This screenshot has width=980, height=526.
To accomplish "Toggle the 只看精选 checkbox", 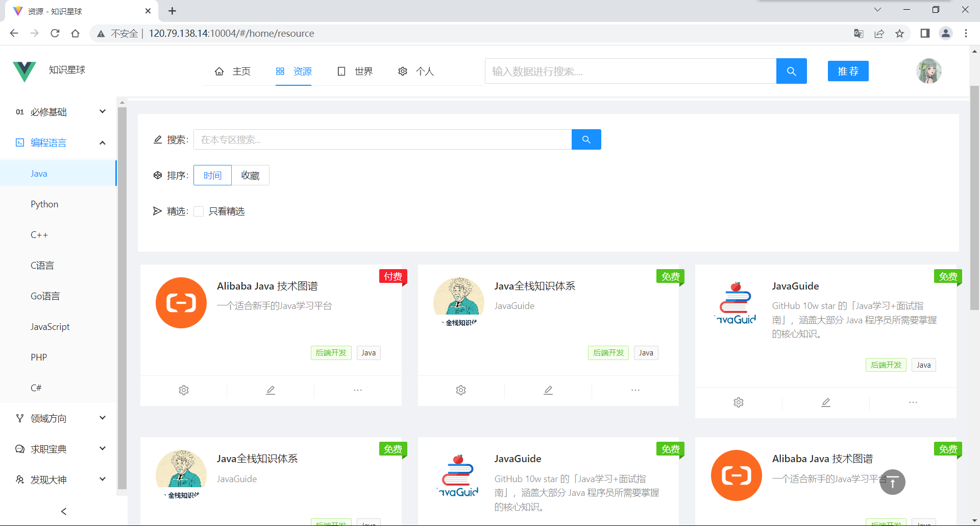I will pos(199,211).
